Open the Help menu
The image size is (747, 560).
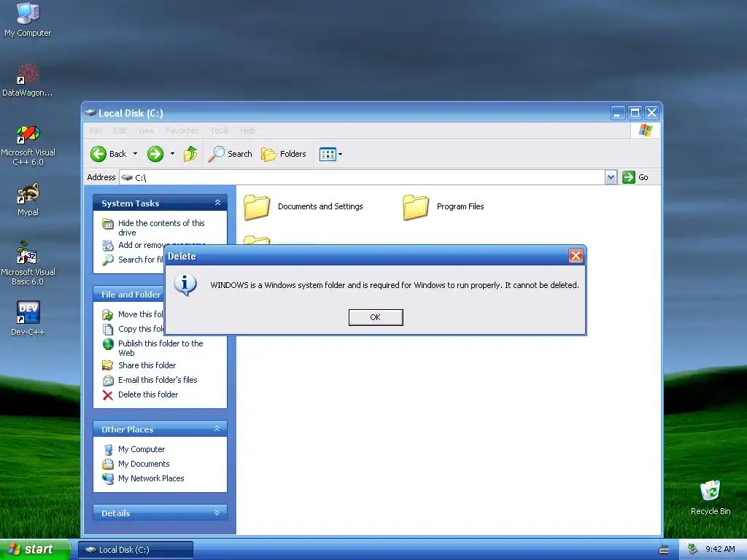pos(247,131)
